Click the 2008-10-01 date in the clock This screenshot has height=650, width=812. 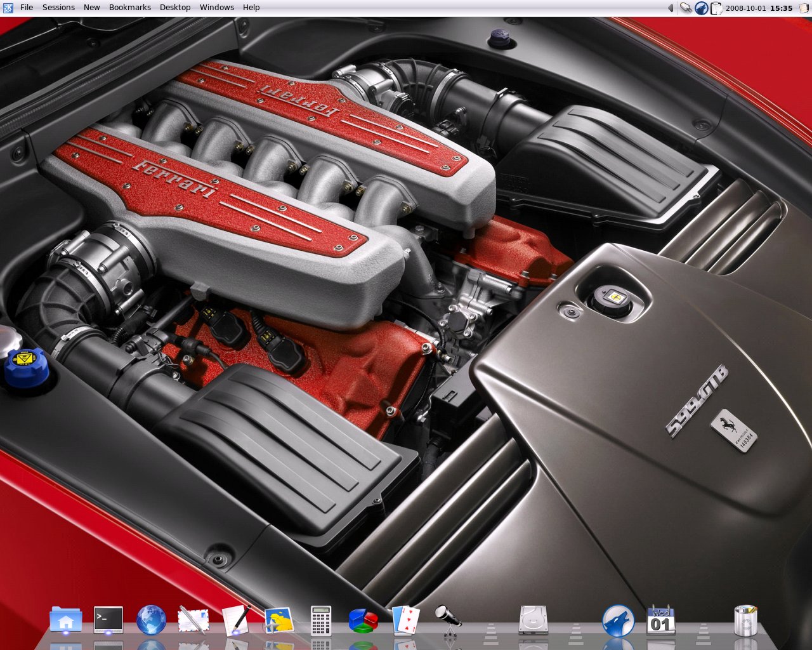pyautogui.click(x=746, y=8)
